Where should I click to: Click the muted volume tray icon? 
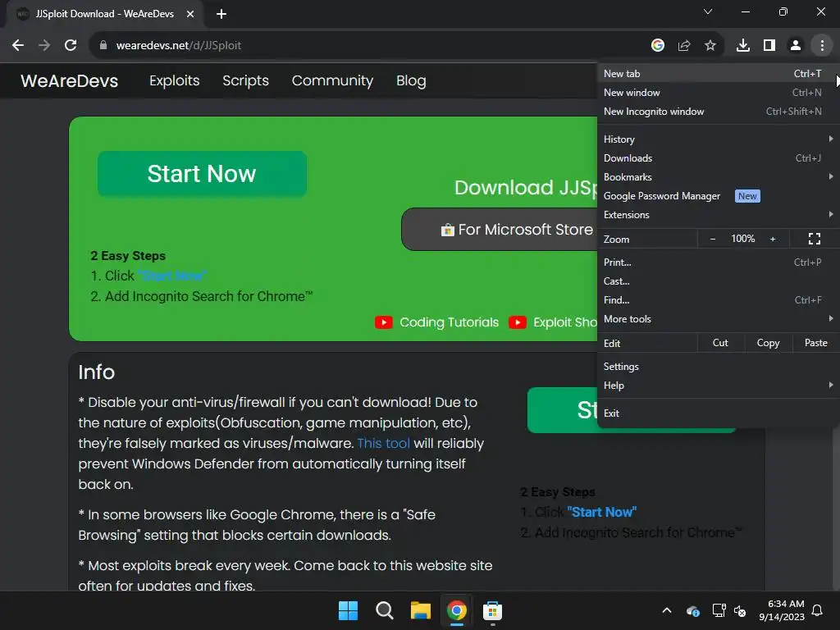[x=740, y=610]
